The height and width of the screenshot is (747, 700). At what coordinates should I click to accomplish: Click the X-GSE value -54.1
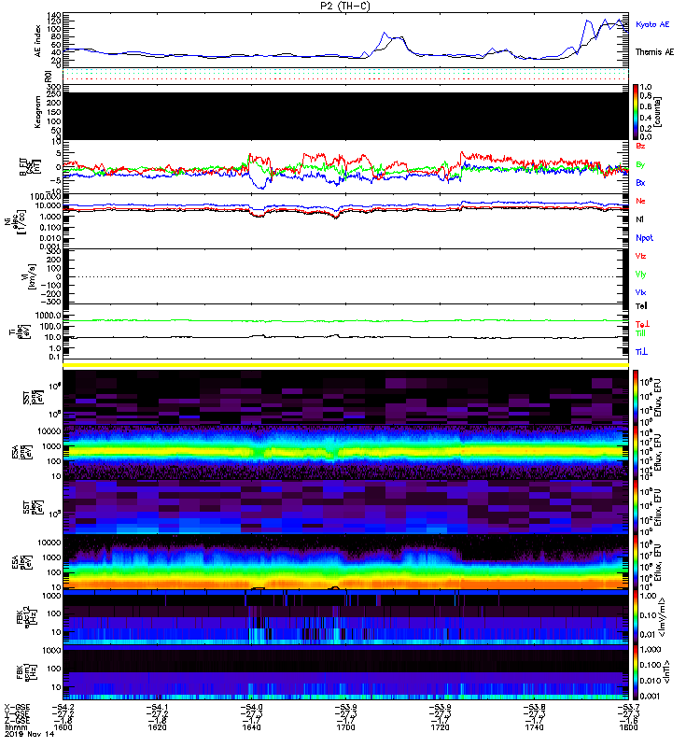coord(157,707)
